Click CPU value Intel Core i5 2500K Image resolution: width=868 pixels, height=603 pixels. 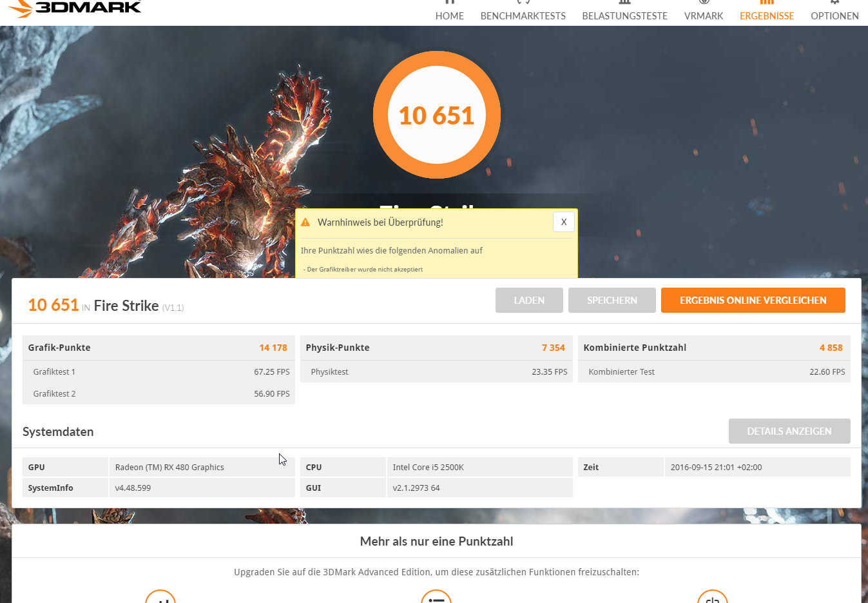pos(429,468)
